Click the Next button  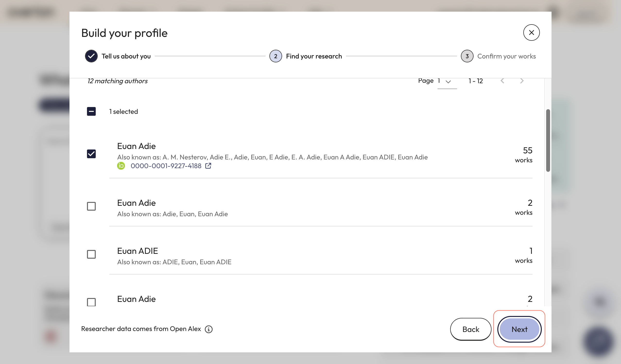(519, 329)
